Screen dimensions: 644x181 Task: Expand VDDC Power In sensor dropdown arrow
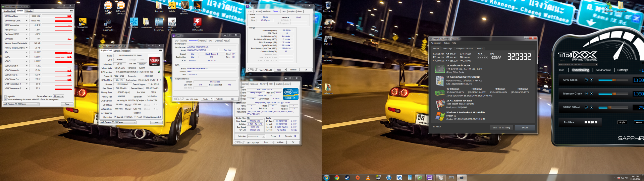coord(27,75)
